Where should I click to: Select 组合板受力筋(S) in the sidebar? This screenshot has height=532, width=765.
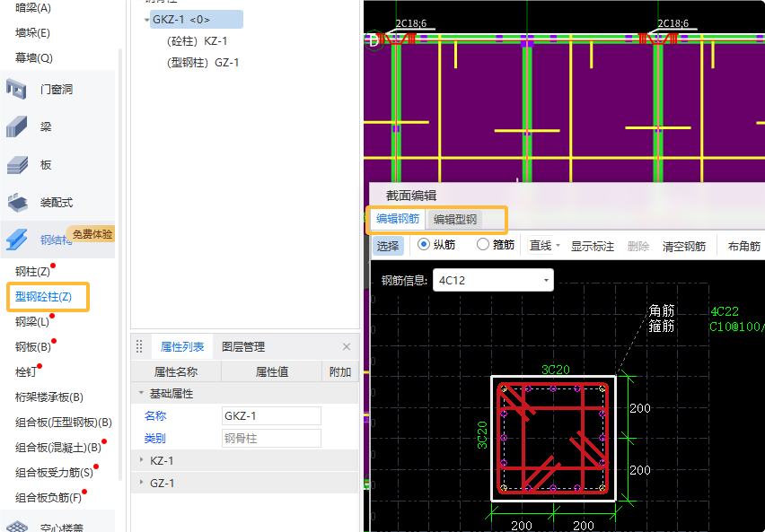[x=54, y=473]
